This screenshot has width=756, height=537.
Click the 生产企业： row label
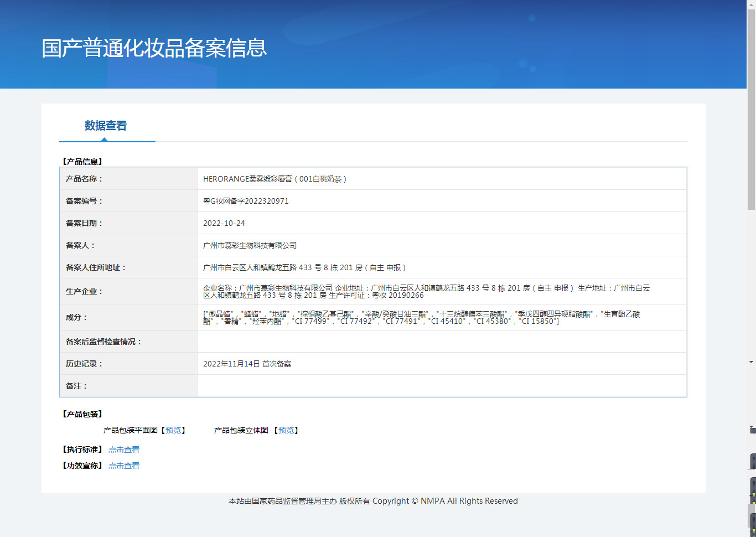pos(85,291)
